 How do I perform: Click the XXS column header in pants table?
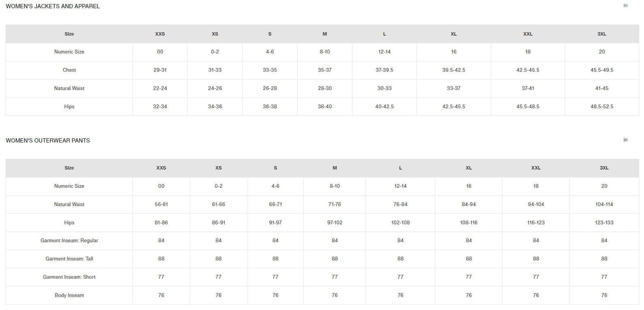tap(161, 168)
